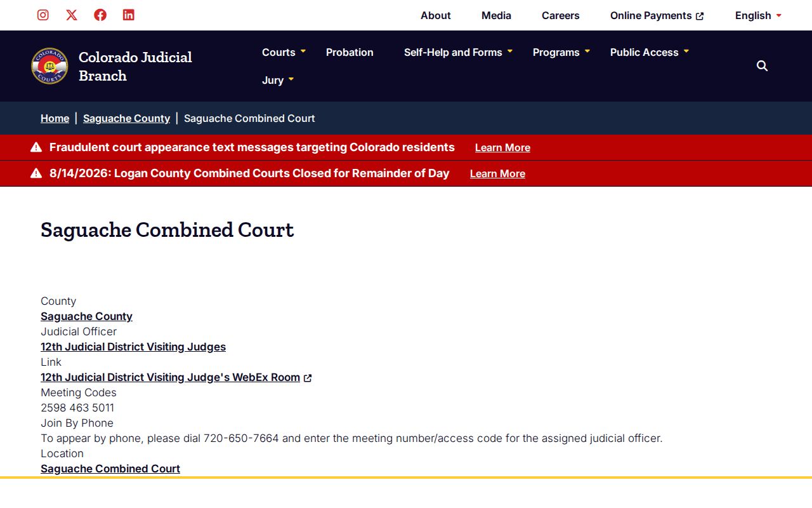Click current breadcrumb Saguache Combined Court

point(249,118)
